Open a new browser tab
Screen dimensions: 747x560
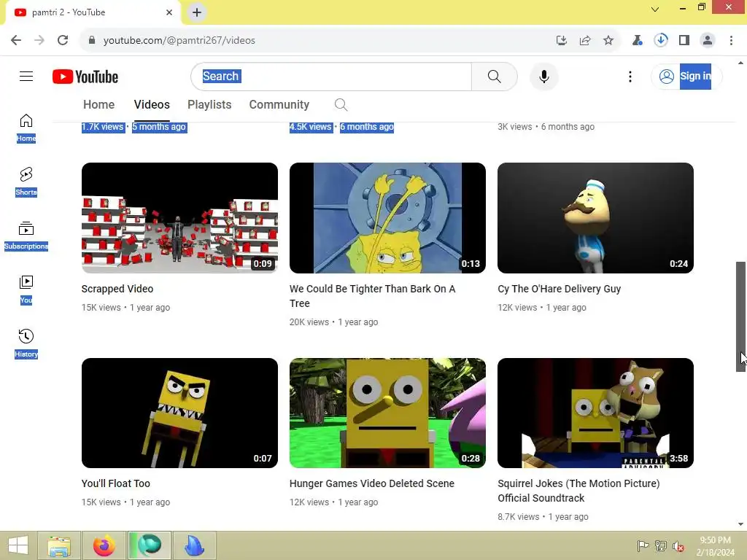click(x=197, y=12)
